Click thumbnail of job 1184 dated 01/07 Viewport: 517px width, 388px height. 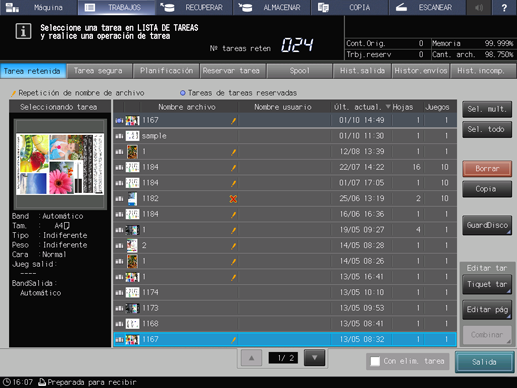click(x=132, y=183)
